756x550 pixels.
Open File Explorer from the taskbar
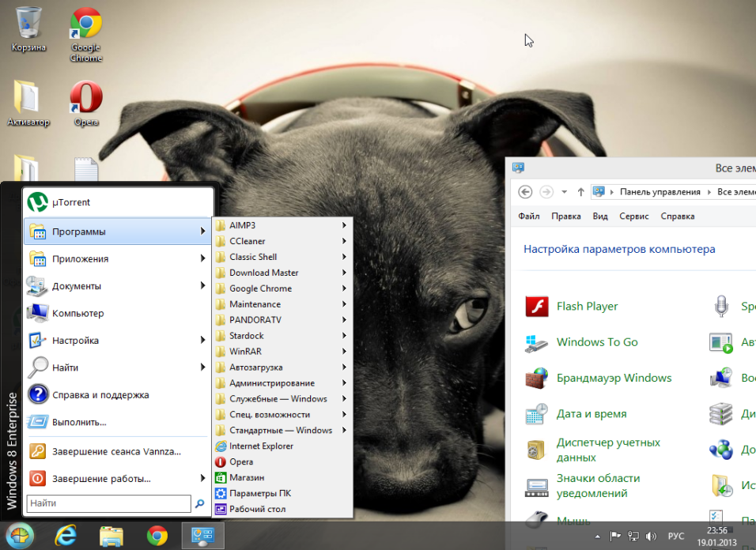pos(112,536)
